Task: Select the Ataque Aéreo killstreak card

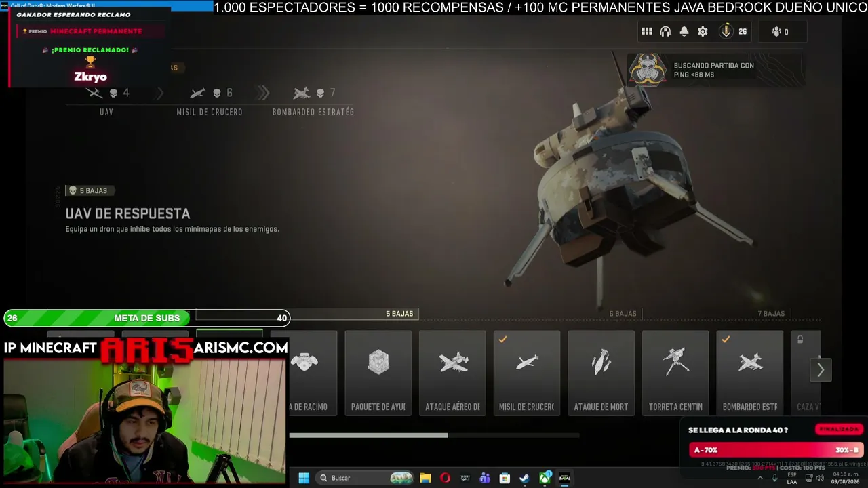Action: [x=452, y=373]
